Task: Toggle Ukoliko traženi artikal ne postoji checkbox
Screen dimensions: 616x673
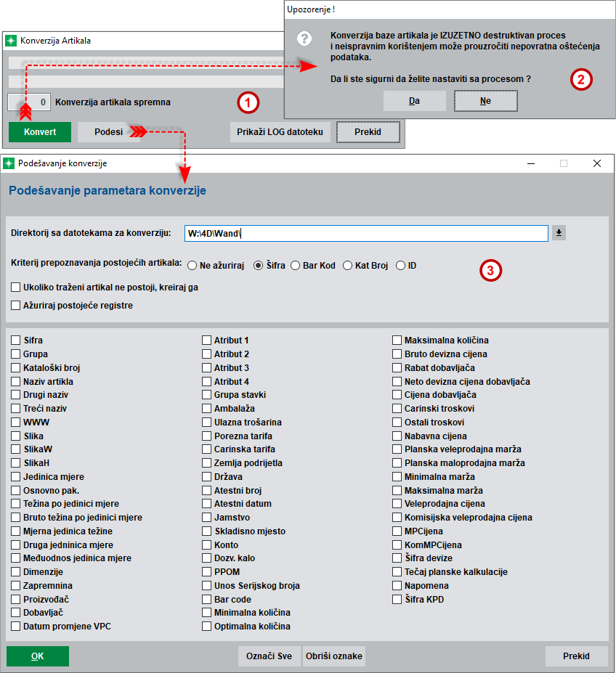Action: pos(16,287)
